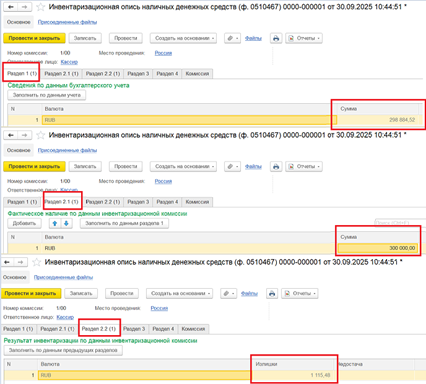Select the sum cell containing 300 000,00
The image size is (426, 384).
click(x=378, y=248)
